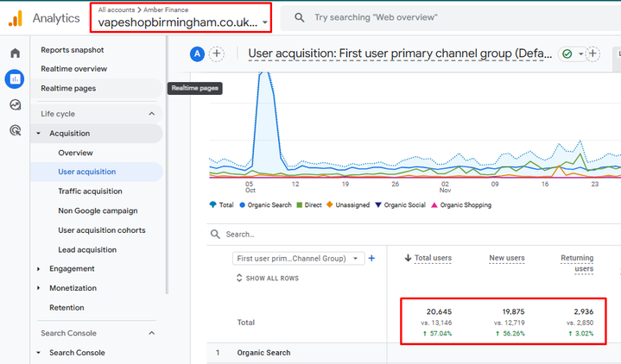
Task: Toggle Direct series in chart legend
Action: (x=309, y=205)
